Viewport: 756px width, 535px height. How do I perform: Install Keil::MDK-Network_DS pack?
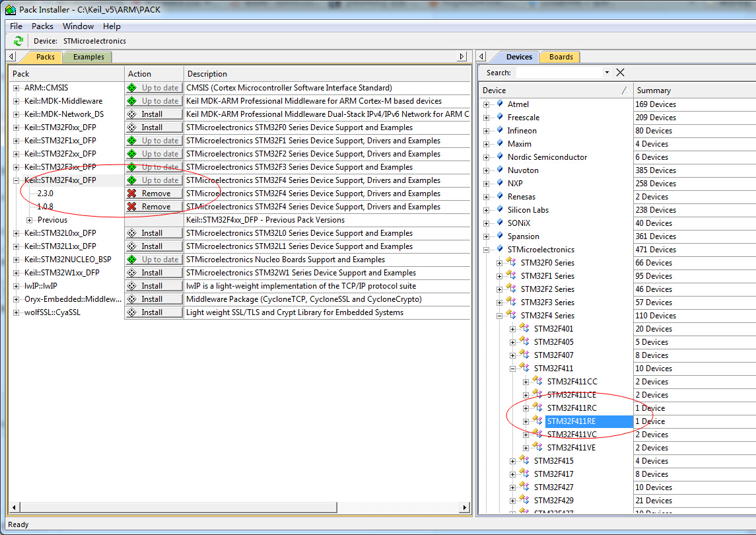(x=154, y=114)
